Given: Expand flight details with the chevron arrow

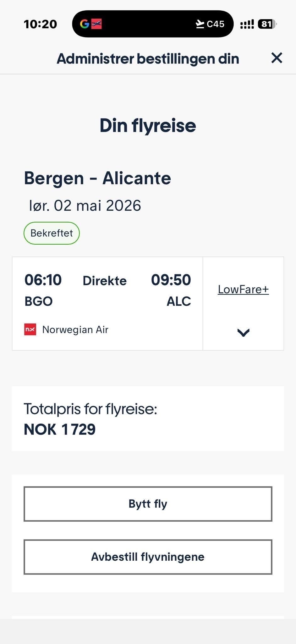Looking at the screenshot, I should pos(243,332).
